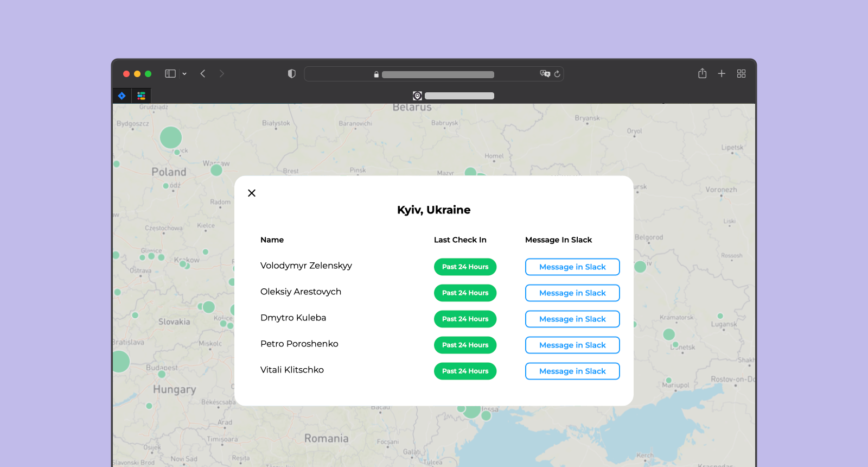The width and height of the screenshot is (868, 467).
Task: Select the active map tab title
Action: [x=458, y=96]
